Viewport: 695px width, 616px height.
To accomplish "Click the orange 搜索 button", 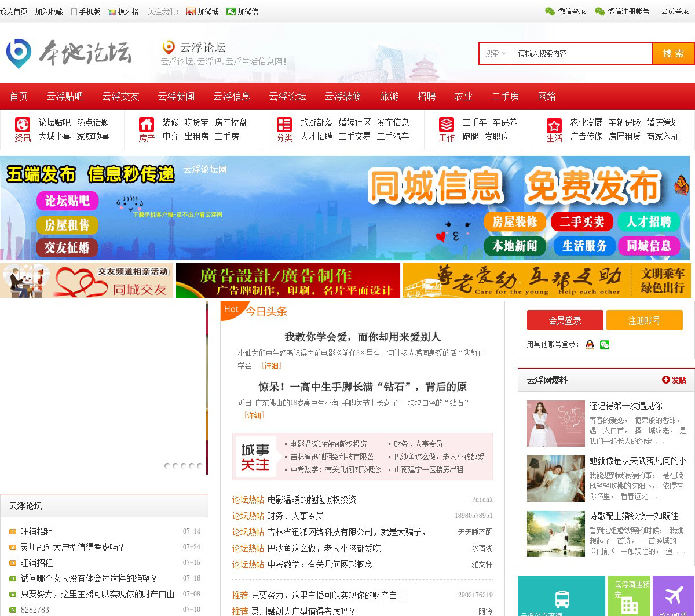I will tap(673, 53).
